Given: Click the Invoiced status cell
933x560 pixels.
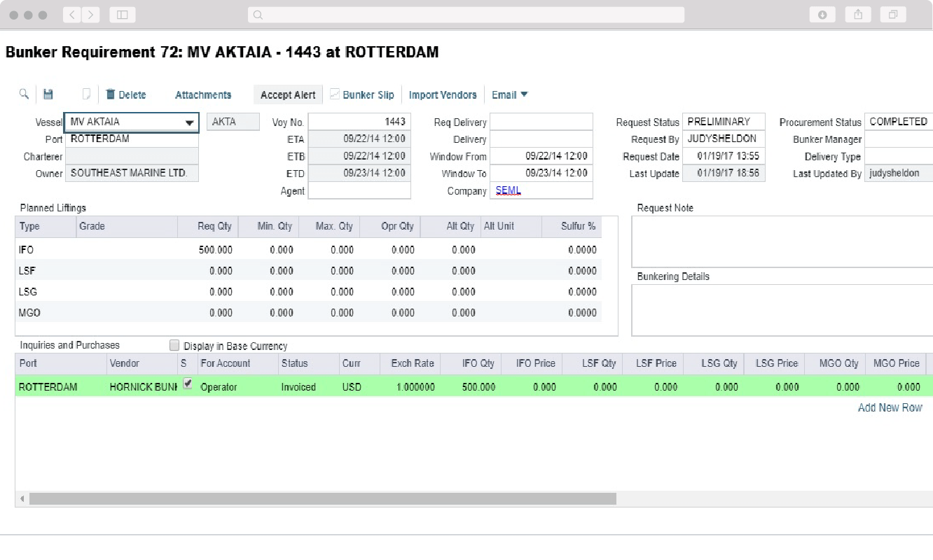Looking at the screenshot, I should (x=308, y=386).
